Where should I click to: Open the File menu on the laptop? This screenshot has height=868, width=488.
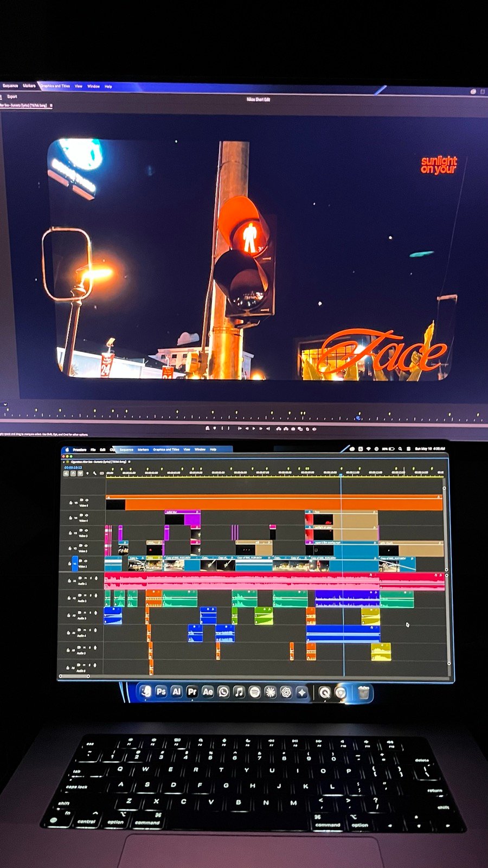tap(93, 449)
